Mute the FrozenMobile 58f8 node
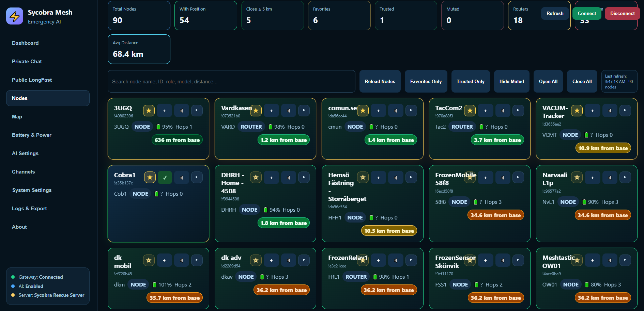644x311 pixels. point(503,177)
